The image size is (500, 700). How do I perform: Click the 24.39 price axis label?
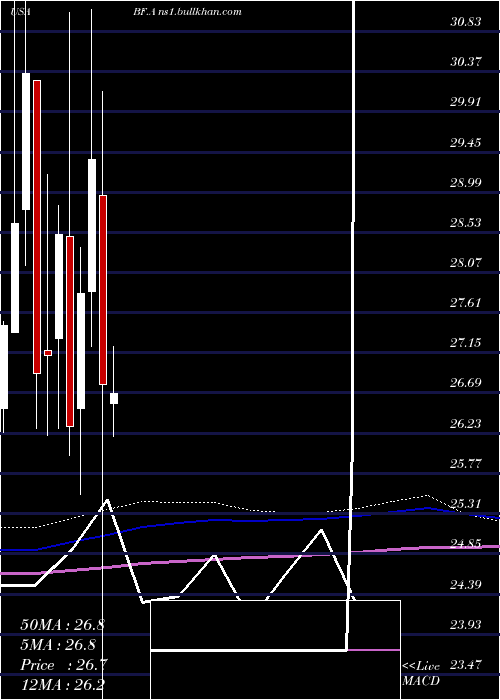466,584
